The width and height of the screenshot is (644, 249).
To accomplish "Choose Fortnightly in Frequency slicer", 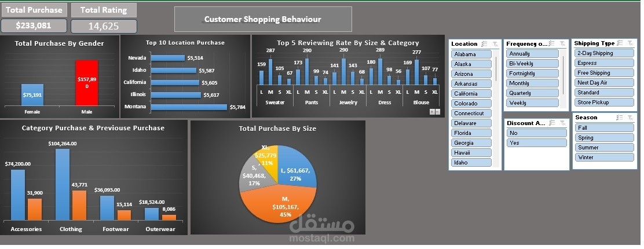I will click(x=532, y=74).
